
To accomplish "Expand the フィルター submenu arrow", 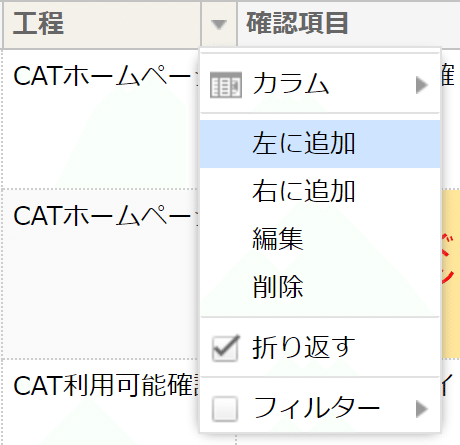I will (x=422, y=409).
